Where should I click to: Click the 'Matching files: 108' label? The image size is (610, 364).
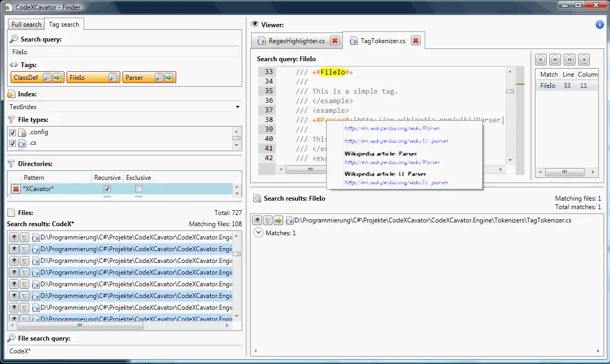coord(215,224)
